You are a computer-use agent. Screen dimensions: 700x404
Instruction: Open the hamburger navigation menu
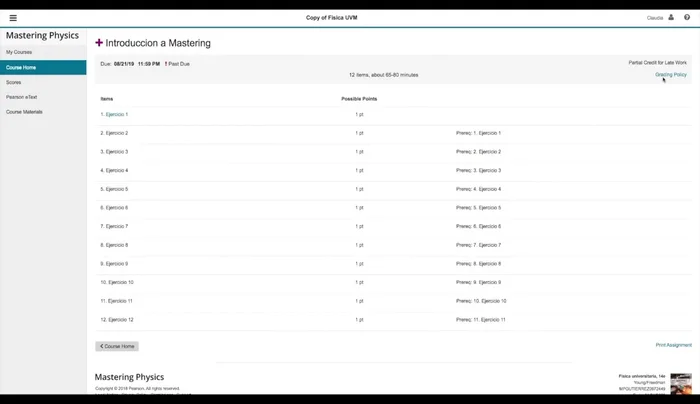[13, 17]
